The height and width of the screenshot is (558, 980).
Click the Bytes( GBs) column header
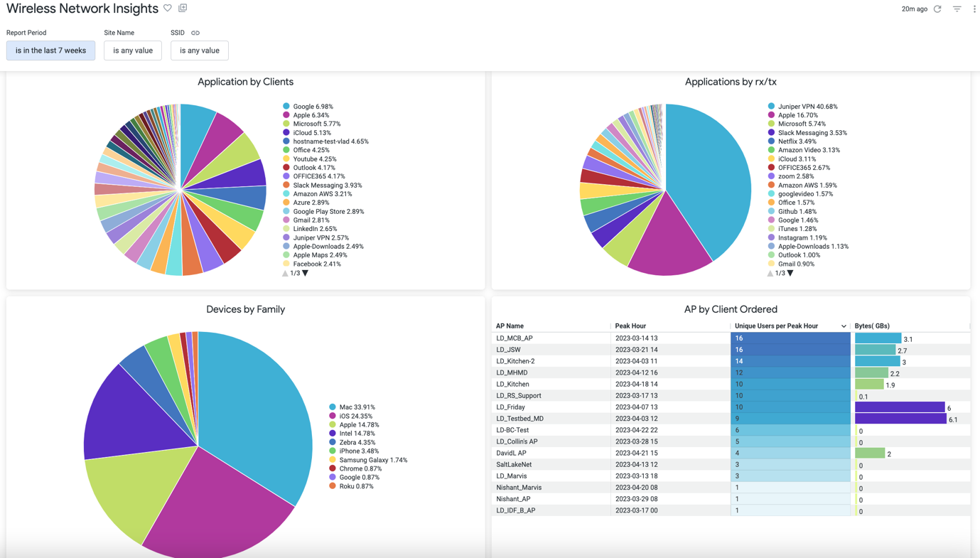[872, 326]
